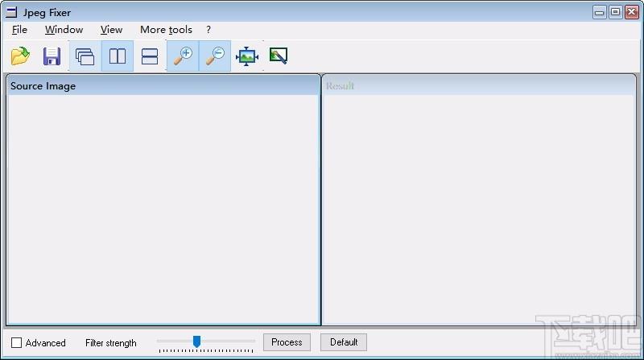Click the Fit image to window icon

click(246, 56)
